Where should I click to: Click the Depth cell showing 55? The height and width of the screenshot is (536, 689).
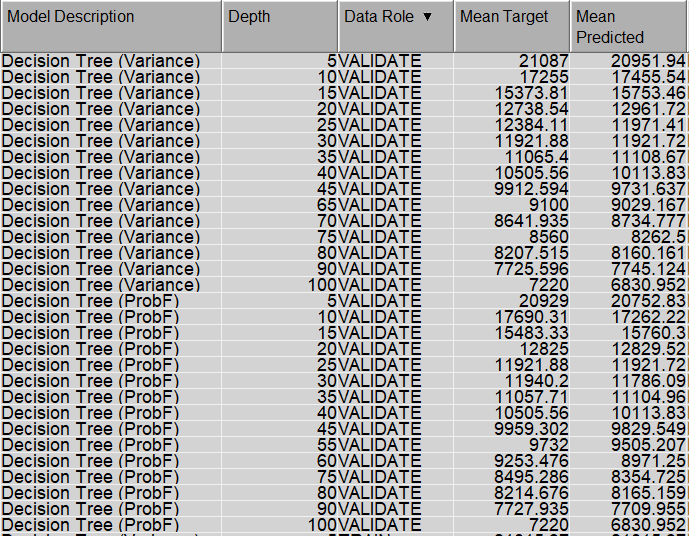pos(326,445)
